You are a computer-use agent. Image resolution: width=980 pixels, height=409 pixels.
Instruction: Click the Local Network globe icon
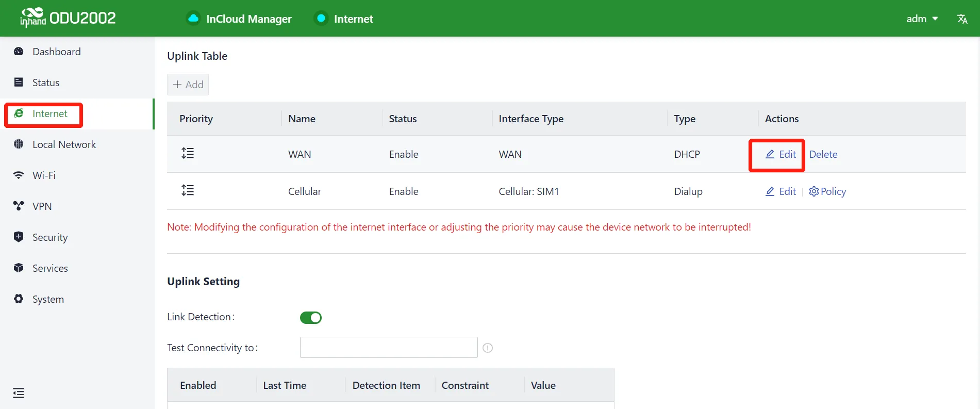[x=19, y=144]
